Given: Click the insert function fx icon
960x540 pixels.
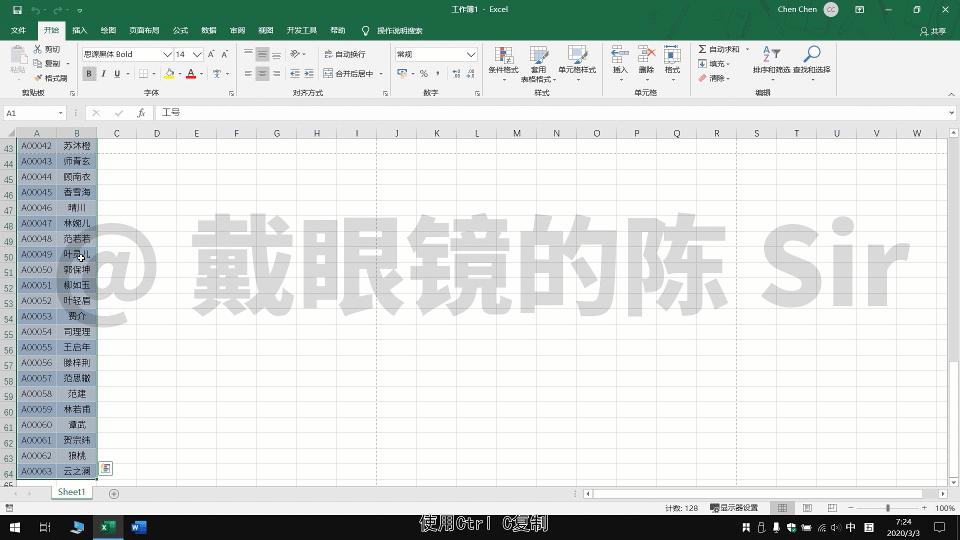Looking at the screenshot, I should (x=141, y=113).
